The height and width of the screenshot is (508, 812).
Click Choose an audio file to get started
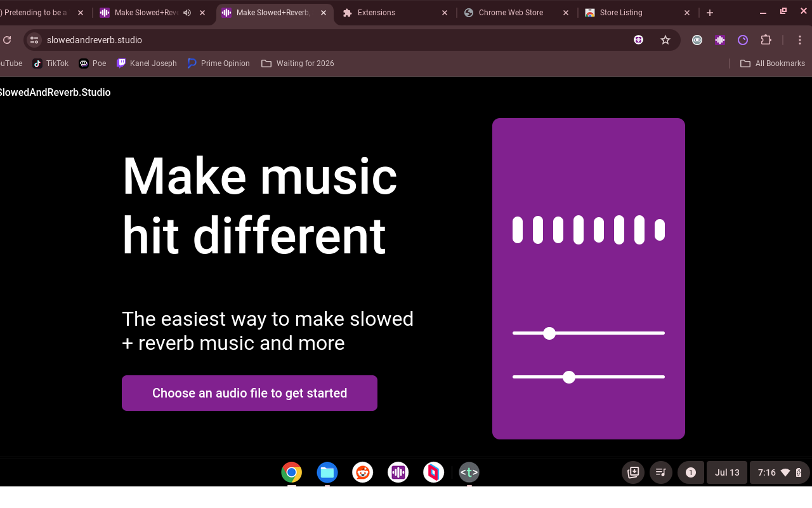pyautogui.click(x=249, y=392)
